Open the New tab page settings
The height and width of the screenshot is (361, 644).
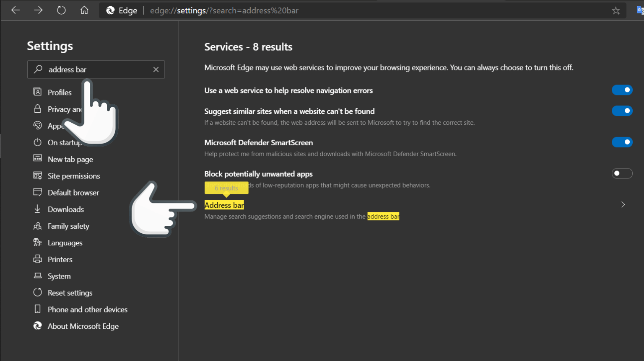70,160
